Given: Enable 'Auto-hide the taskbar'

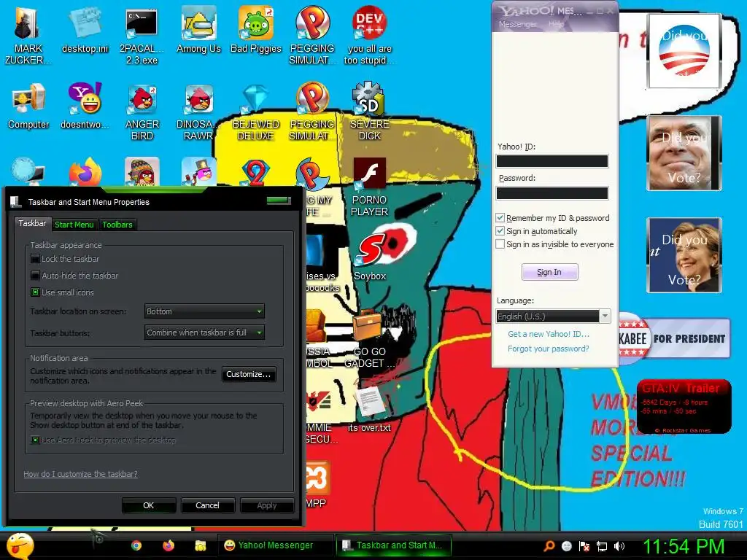Looking at the screenshot, I should (x=35, y=276).
